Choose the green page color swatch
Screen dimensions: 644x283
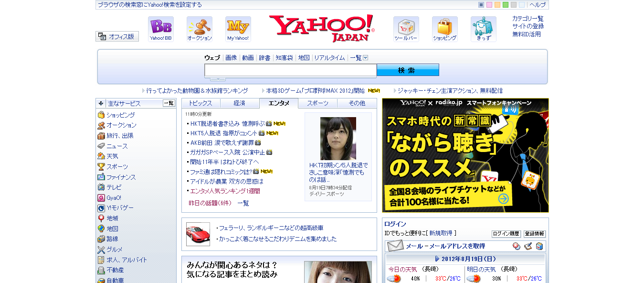click(x=506, y=5)
